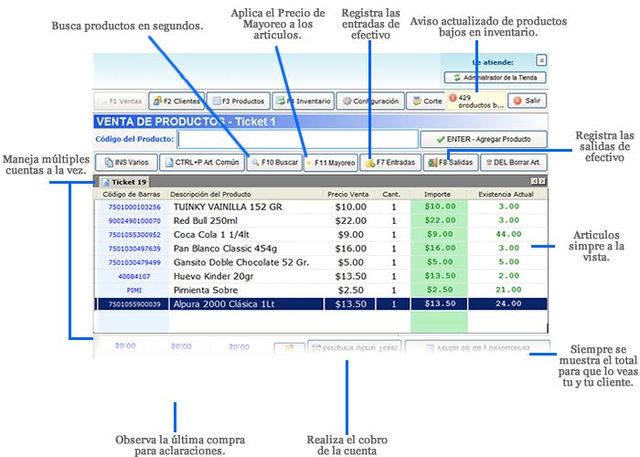Select the Alpura 2000 Clásica 1Lt row
Image resolution: width=640 pixels, height=457 pixels.
click(321, 304)
